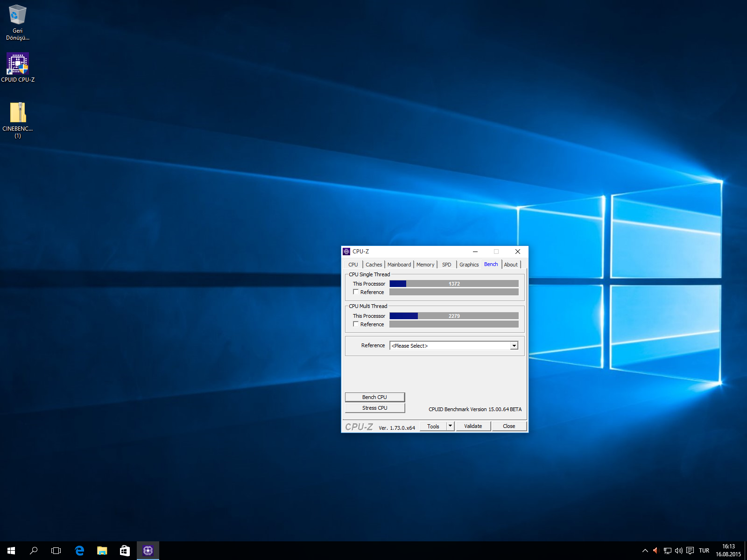Viewport: 747px width, 560px height.
Task: Click the Multi Thread reference bar
Action: (x=454, y=324)
